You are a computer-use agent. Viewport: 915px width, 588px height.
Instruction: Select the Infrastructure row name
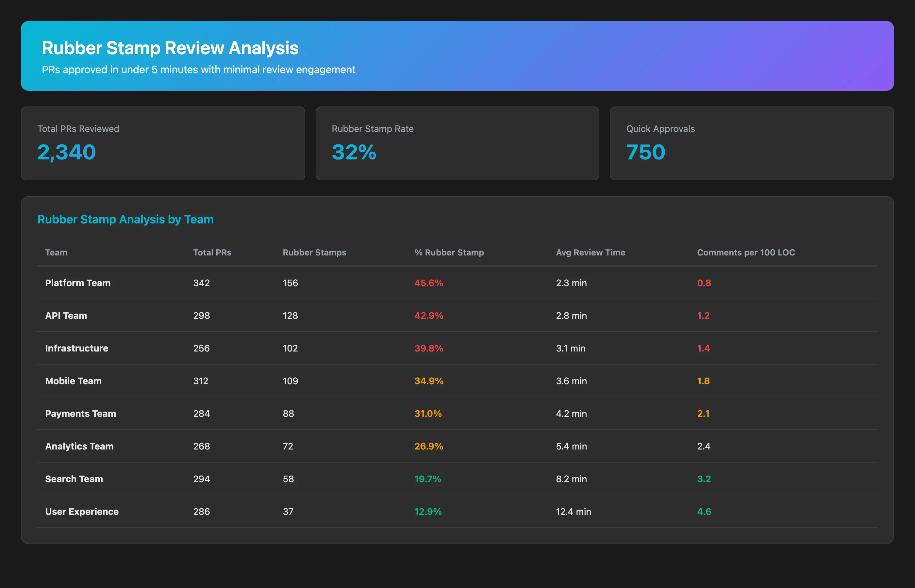coord(76,348)
